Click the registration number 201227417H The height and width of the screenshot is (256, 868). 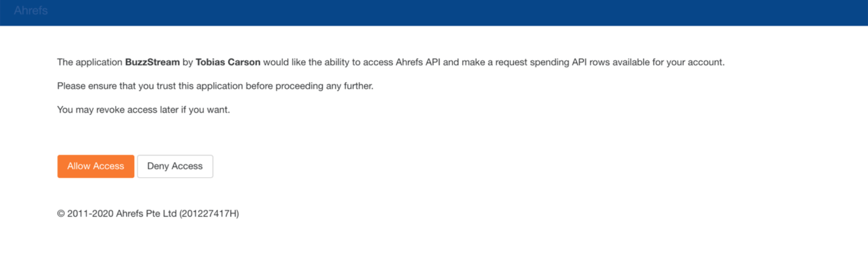click(209, 213)
